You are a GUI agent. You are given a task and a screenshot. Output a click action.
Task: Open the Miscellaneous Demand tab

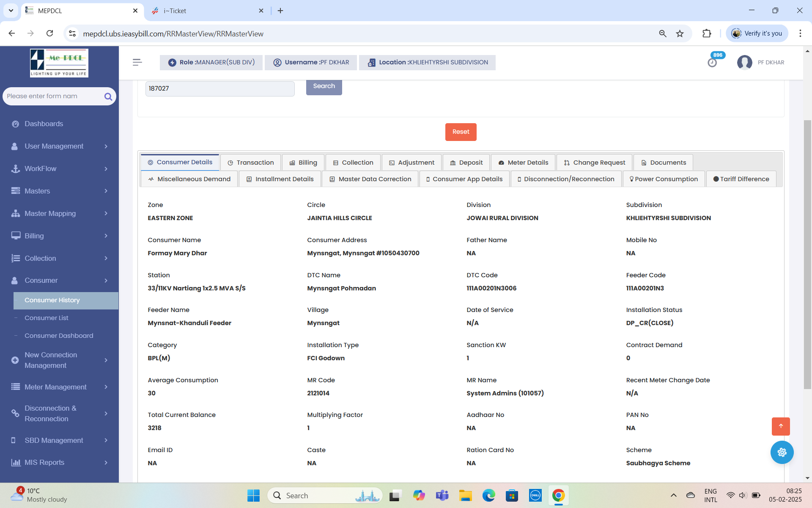pos(189,179)
